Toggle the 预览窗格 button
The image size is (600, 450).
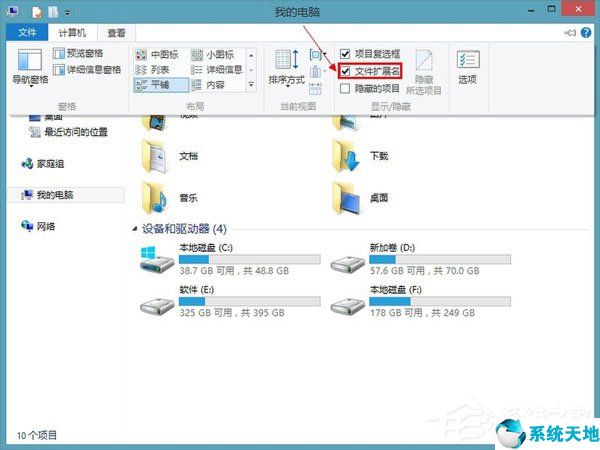click(x=78, y=53)
